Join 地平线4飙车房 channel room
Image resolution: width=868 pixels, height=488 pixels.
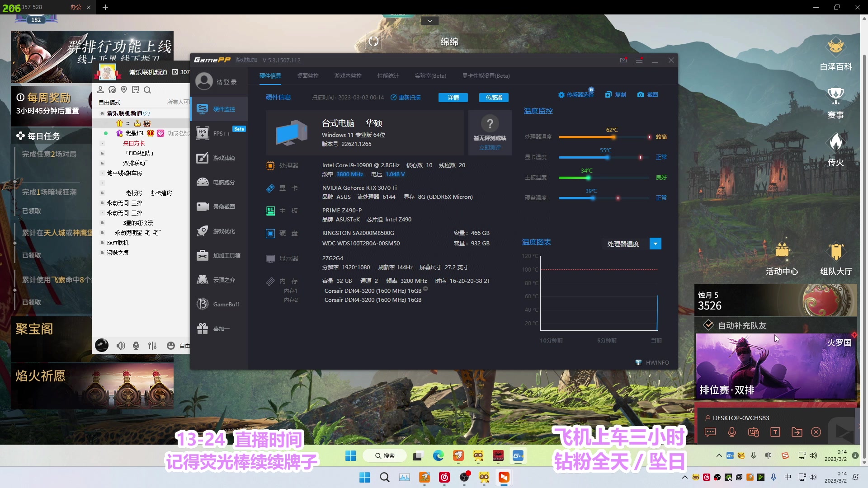(x=125, y=173)
